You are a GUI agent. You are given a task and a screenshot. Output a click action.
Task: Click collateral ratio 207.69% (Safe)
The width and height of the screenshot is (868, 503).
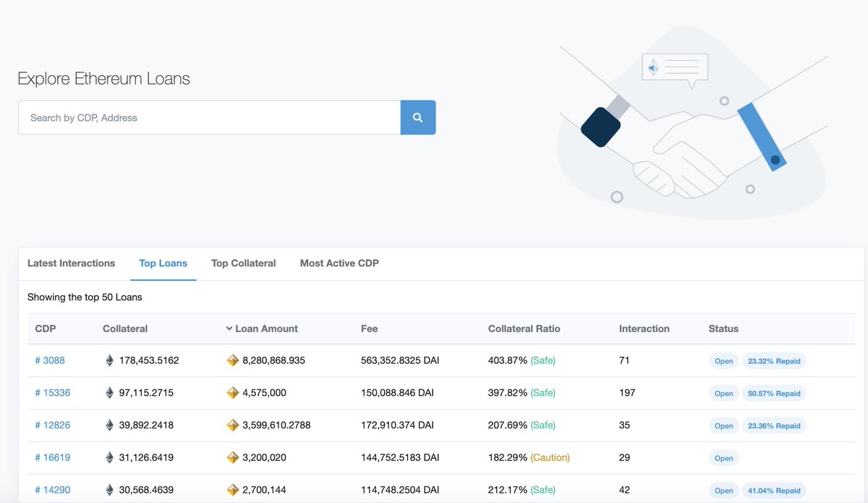coord(522,425)
